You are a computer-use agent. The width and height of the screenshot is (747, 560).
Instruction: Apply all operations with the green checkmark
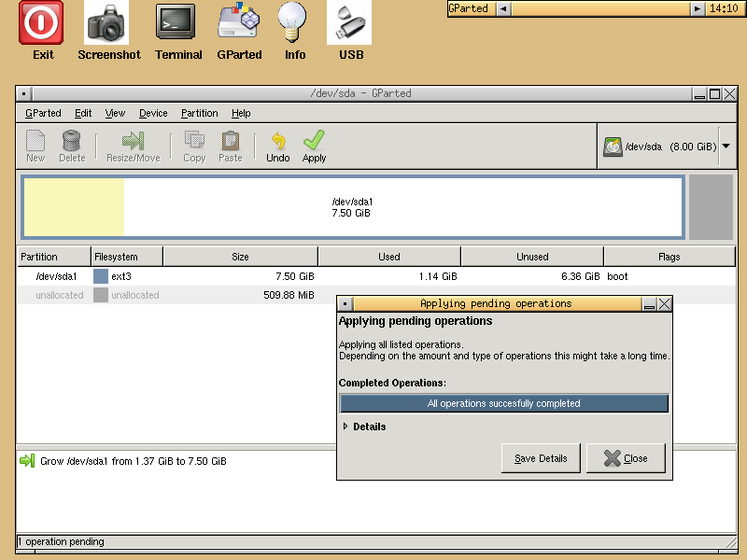(314, 147)
